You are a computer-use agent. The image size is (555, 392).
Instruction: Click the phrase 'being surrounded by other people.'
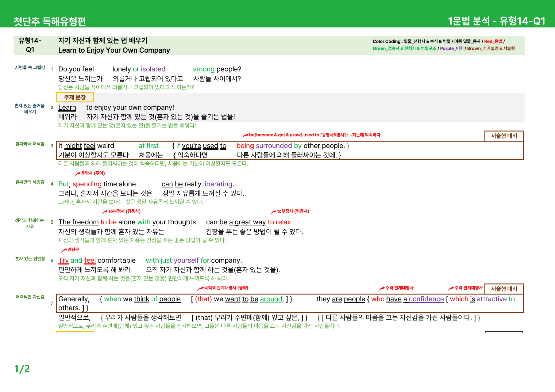(291, 146)
